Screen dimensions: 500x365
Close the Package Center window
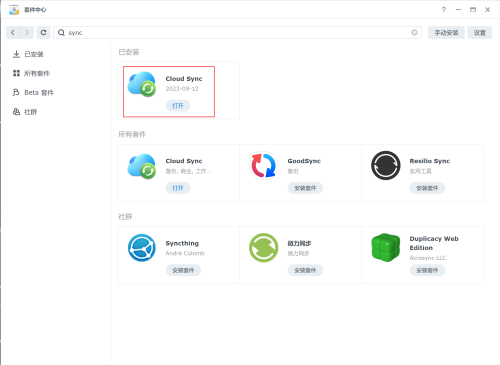[488, 10]
